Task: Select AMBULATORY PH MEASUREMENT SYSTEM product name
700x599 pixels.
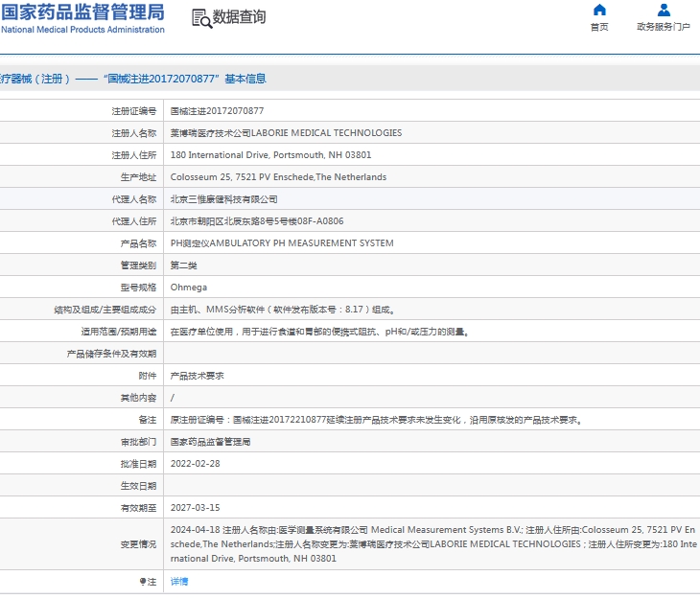Action: [282, 243]
